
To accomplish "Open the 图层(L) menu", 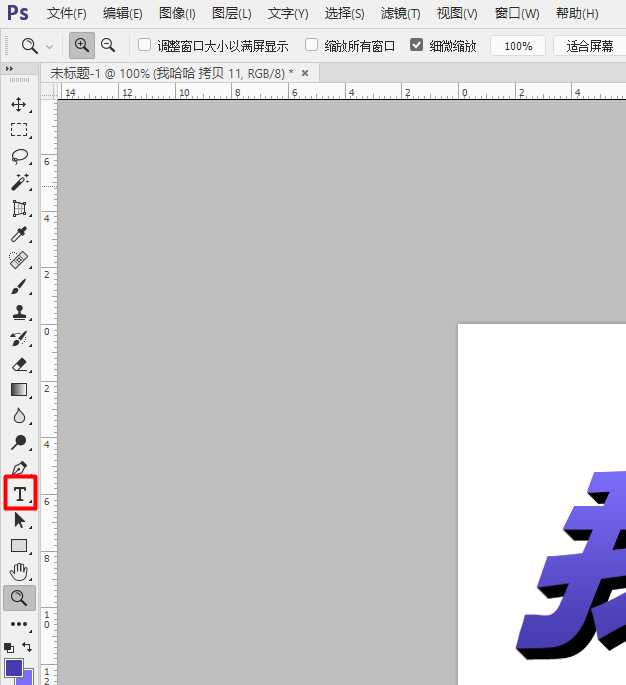I will [232, 13].
